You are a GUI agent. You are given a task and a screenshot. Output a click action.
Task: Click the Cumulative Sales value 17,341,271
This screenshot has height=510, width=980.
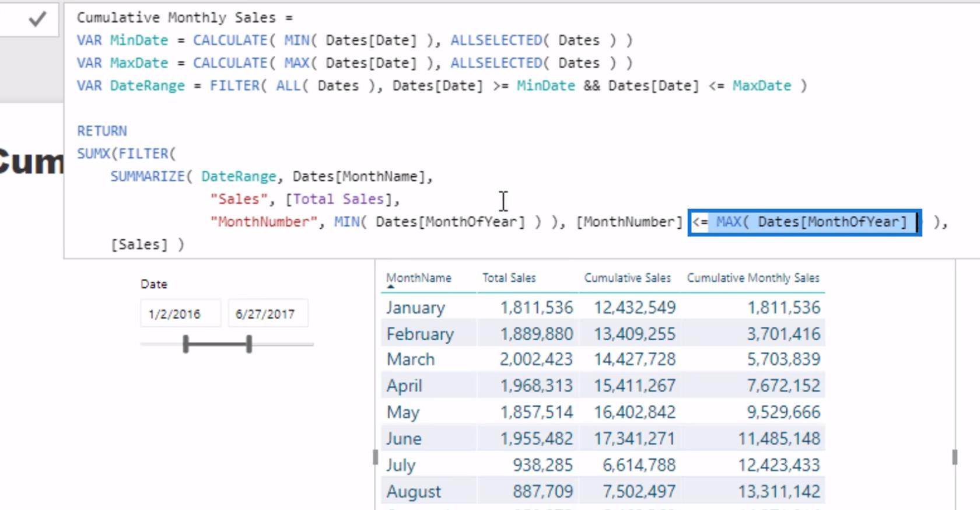coord(635,438)
